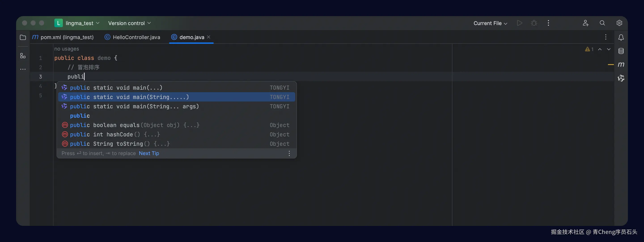Screen dimensions: 644x242
Task: Open the Tongyi Lingma sidebar icon
Action: [x=621, y=78]
